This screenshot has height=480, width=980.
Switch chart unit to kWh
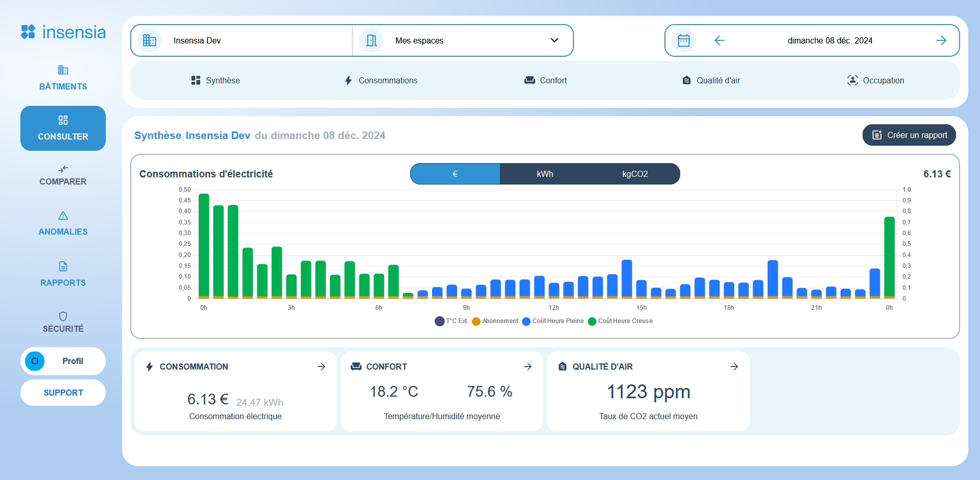pos(545,174)
